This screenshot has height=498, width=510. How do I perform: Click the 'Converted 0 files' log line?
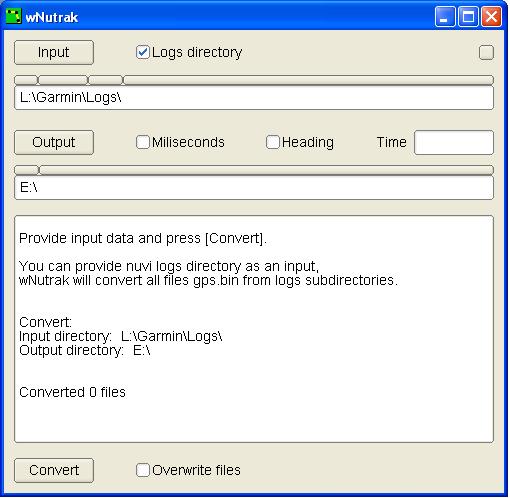pos(72,392)
